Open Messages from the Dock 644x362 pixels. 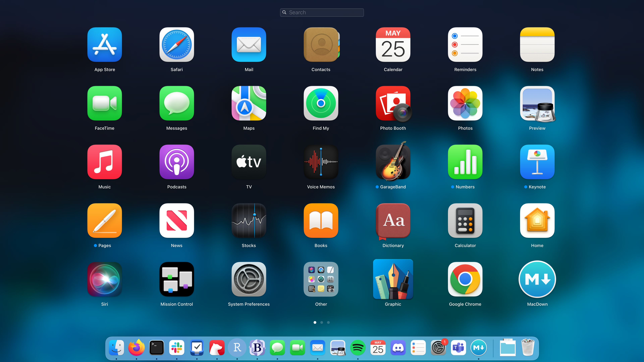coord(277,348)
